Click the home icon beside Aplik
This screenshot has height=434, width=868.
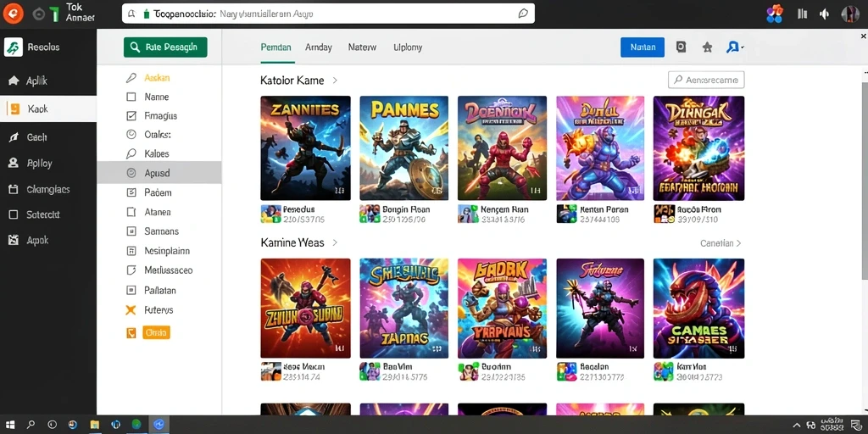(14, 81)
